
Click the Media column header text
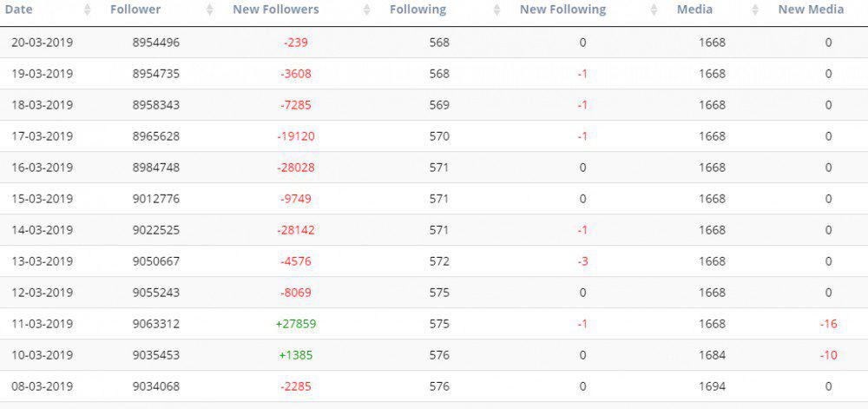694,10
